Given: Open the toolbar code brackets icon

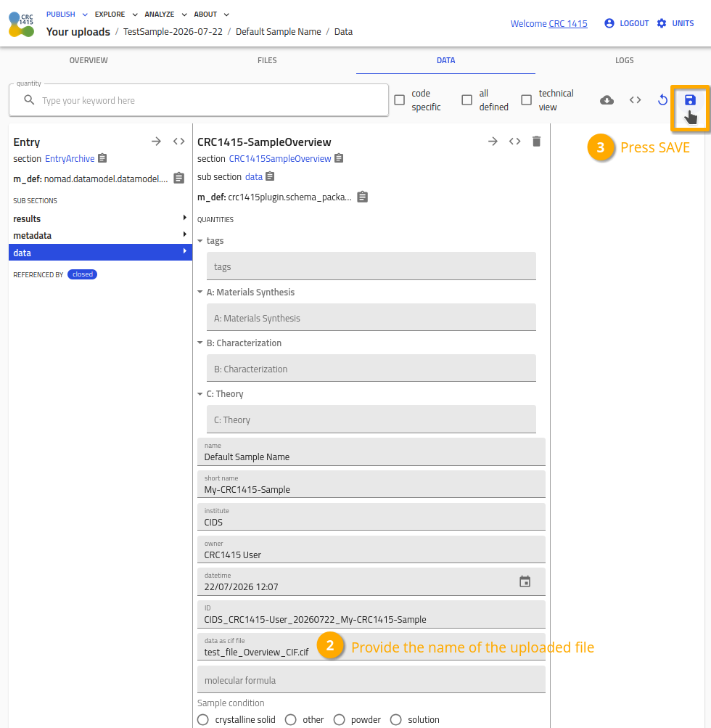Looking at the screenshot, I should (x=636, y=100).
